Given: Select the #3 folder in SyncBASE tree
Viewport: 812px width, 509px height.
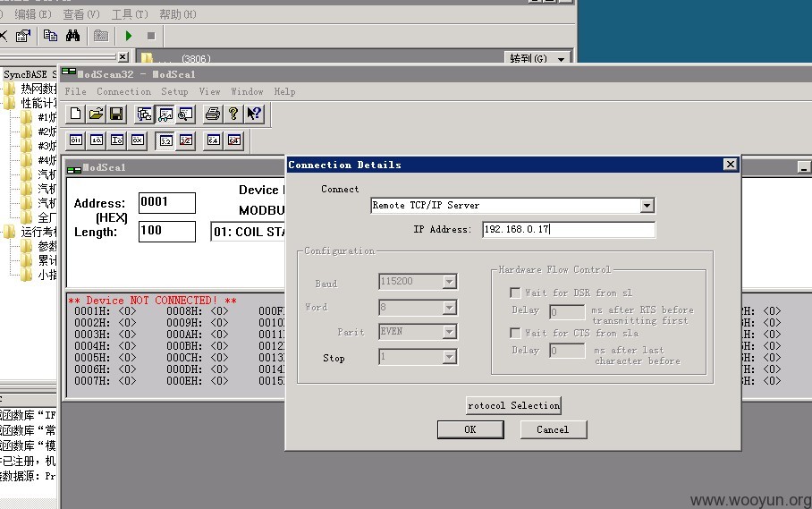Looking at the screenshot, I should [38, 146].
